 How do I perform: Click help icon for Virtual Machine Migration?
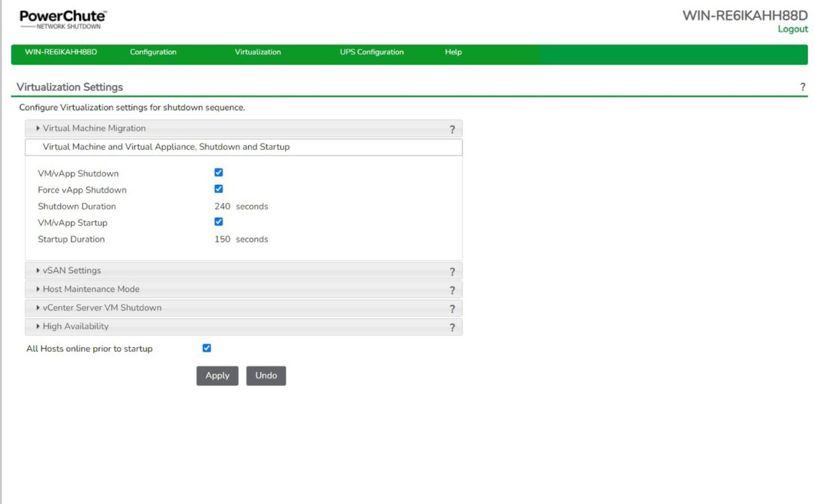click(452, 129)
